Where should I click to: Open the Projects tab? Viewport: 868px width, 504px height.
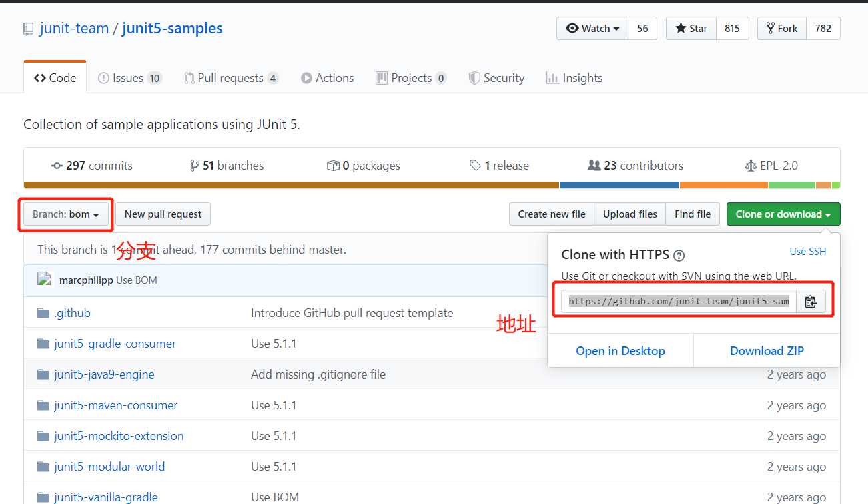(x=411, y=78)
